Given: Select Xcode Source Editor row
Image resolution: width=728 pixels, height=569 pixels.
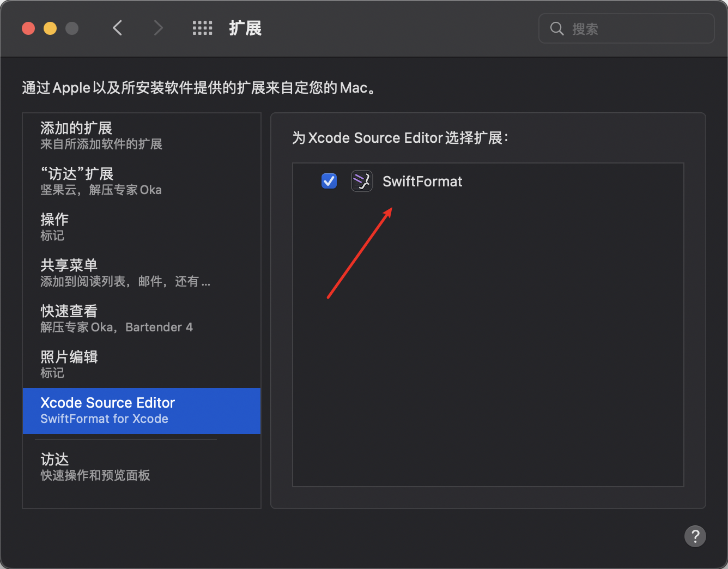Looking at the screenshot, I should [x=142, y=411].
